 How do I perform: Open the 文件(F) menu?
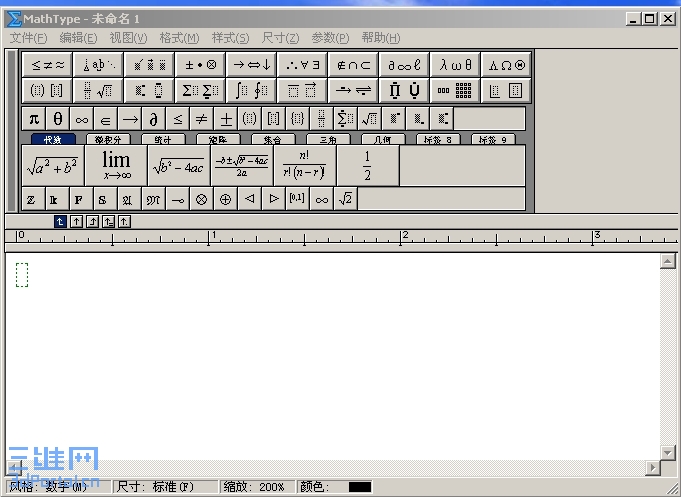tap(28, 38)
